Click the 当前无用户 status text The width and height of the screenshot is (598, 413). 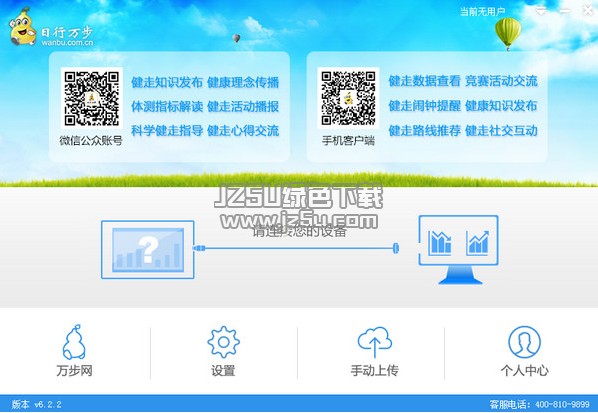pyautogui.click(x=482, y=12)
